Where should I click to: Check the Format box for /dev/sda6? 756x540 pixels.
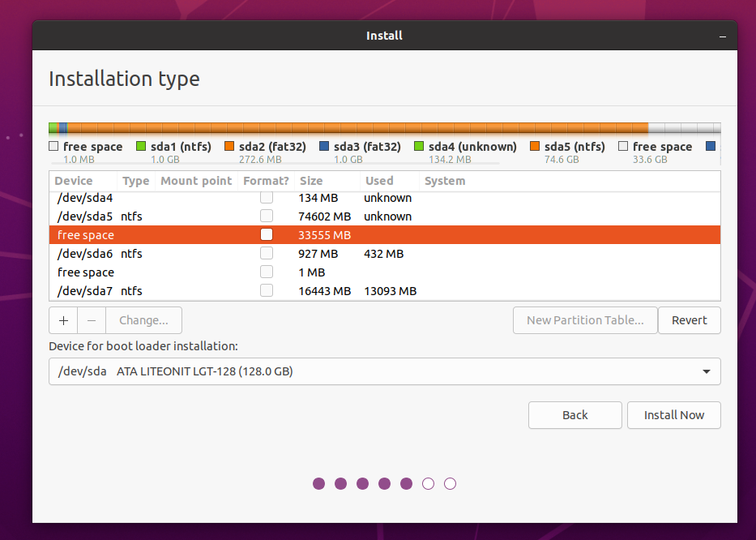pyautogui.click(x=267, y=253)
